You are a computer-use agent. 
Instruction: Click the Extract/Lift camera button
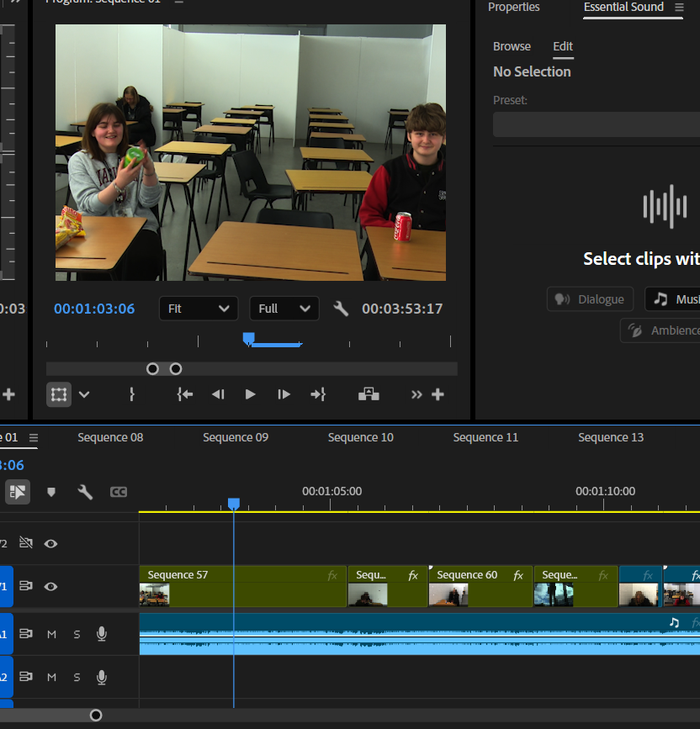369,394
